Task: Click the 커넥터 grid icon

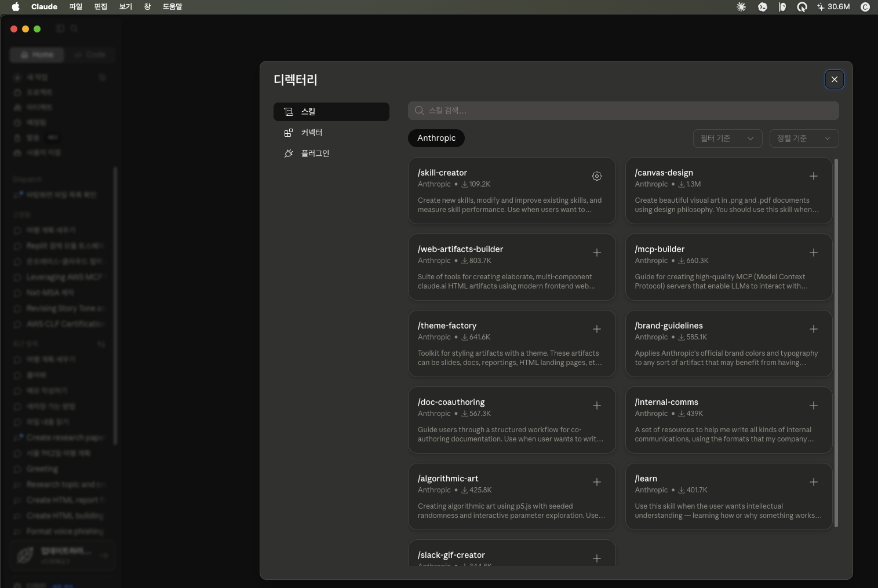Action: [289, 133]
